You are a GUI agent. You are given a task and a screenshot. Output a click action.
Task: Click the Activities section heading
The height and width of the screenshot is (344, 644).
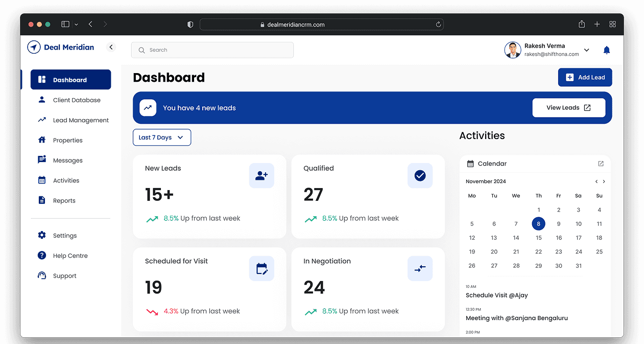tap(482, 135)
